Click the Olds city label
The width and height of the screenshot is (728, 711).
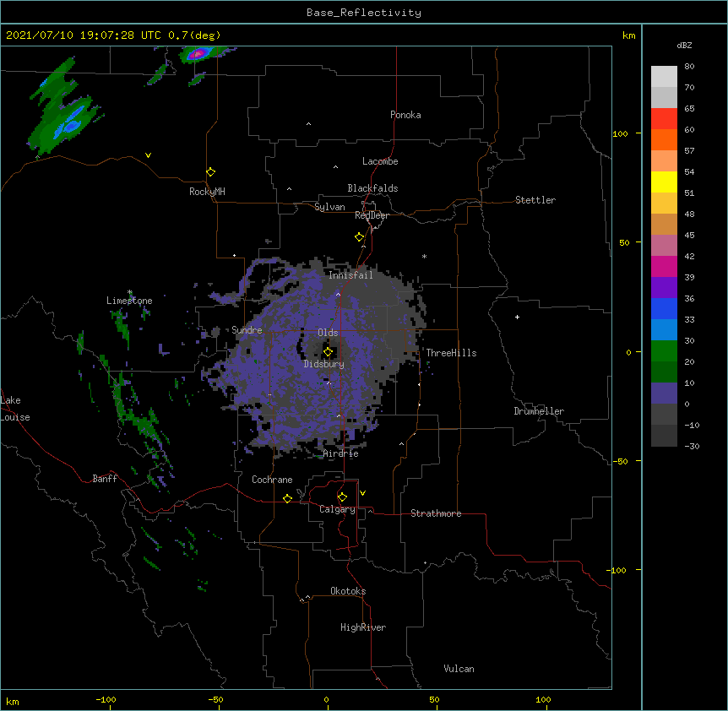[x=328, y=333]
